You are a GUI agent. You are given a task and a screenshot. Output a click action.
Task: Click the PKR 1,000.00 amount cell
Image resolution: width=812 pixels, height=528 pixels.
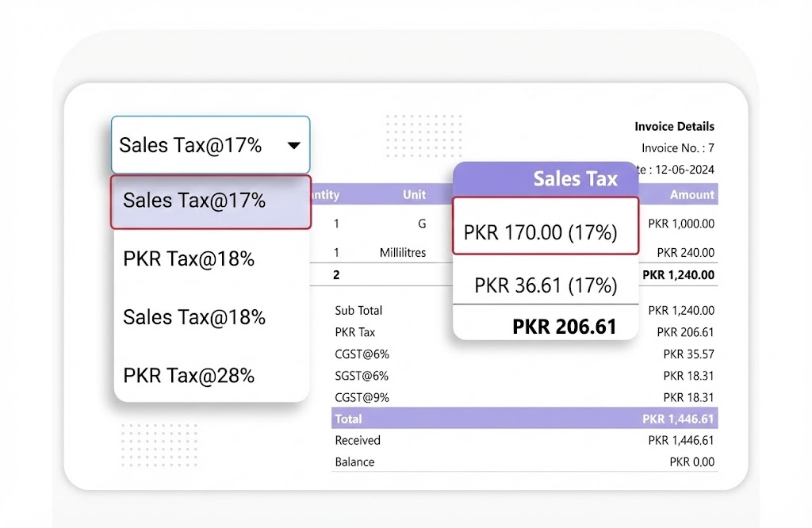(680, 224)
